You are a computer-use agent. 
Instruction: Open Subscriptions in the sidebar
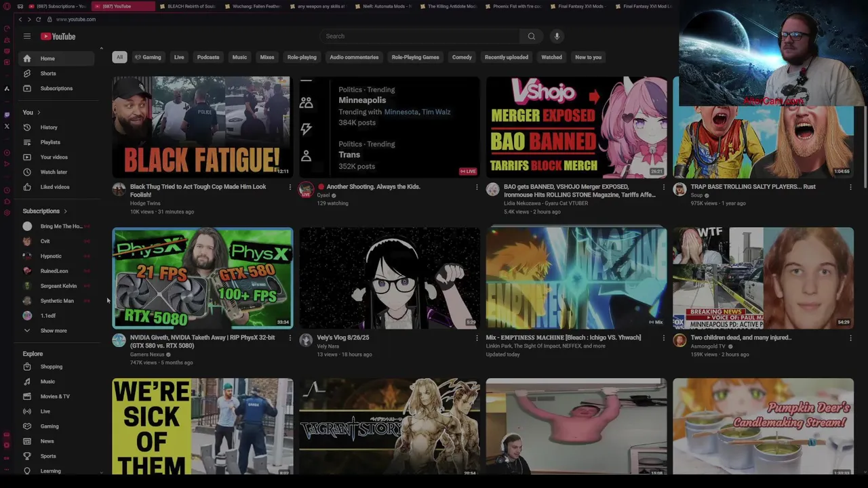tap(57, 88)
